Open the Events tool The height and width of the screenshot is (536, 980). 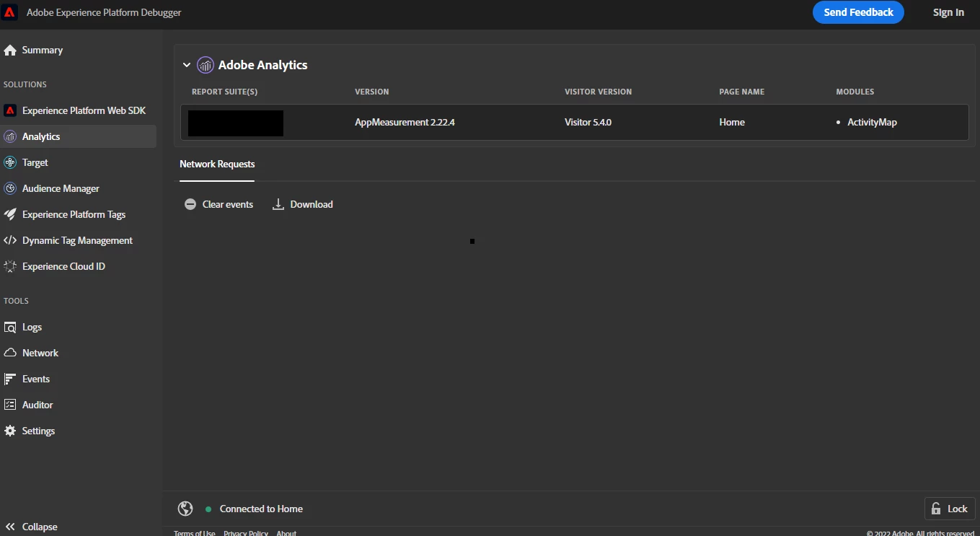tap(79, 379)
